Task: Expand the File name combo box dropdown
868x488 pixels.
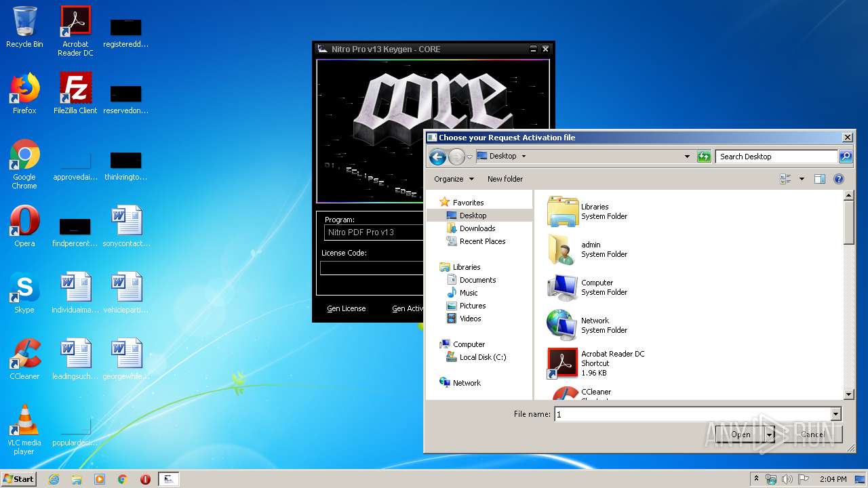Action: (835, 414)
